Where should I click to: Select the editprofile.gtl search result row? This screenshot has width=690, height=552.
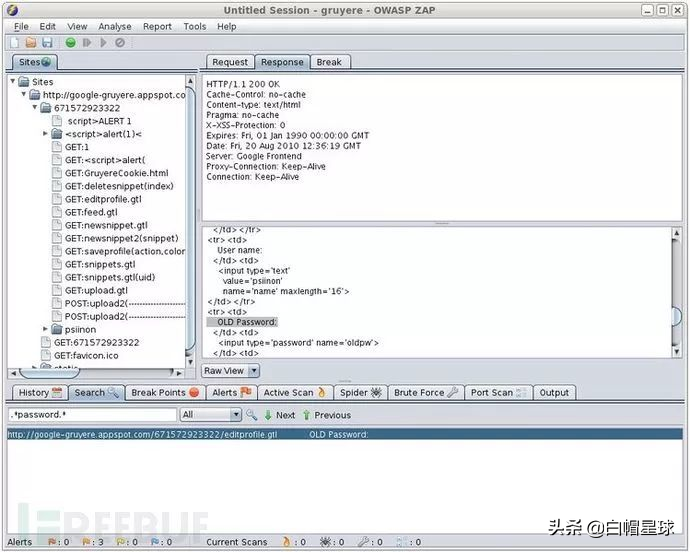[x=345, y=434]
